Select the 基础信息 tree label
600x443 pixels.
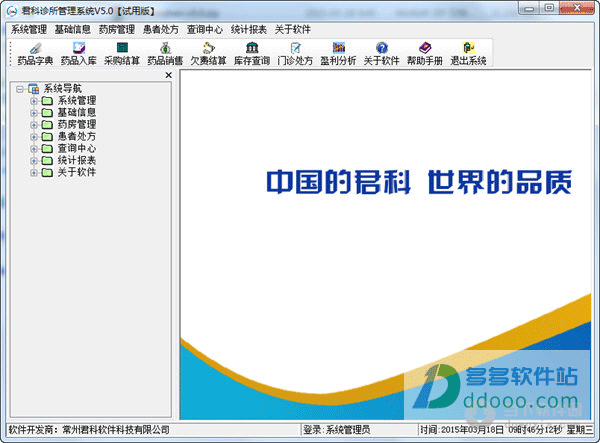(x=77, y=113)
